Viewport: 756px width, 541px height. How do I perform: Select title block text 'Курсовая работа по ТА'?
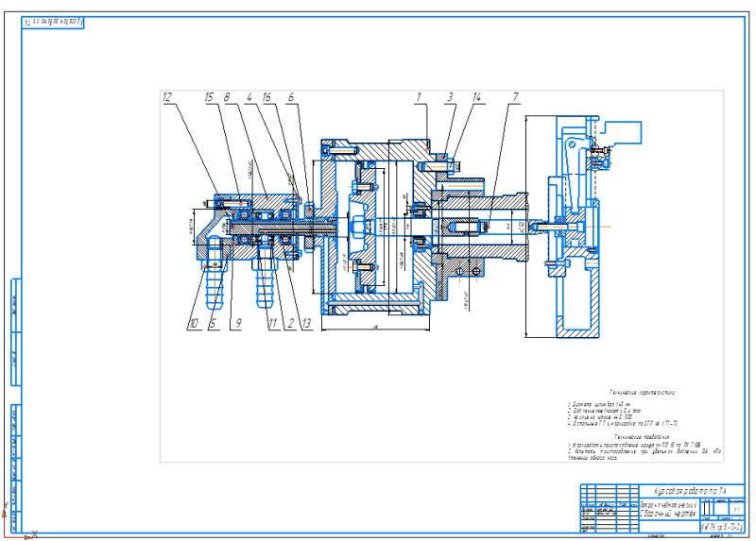click(x=690, y=491)
